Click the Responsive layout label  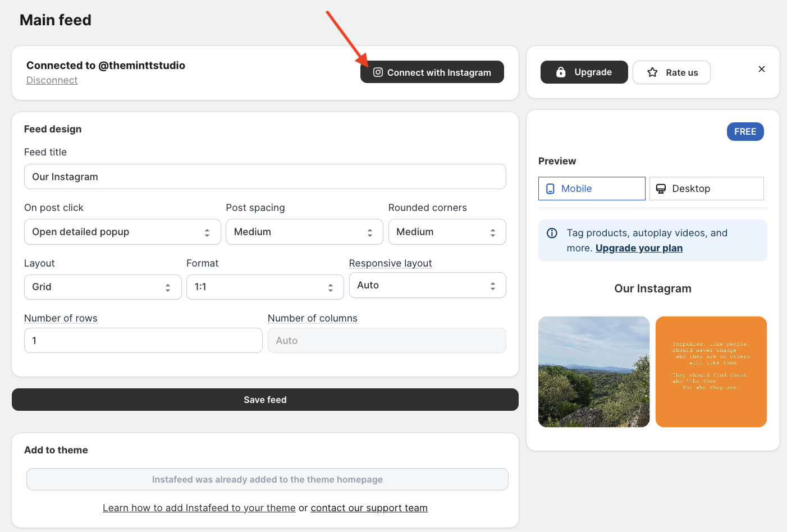pyautogui.click(x=391, y=263)
